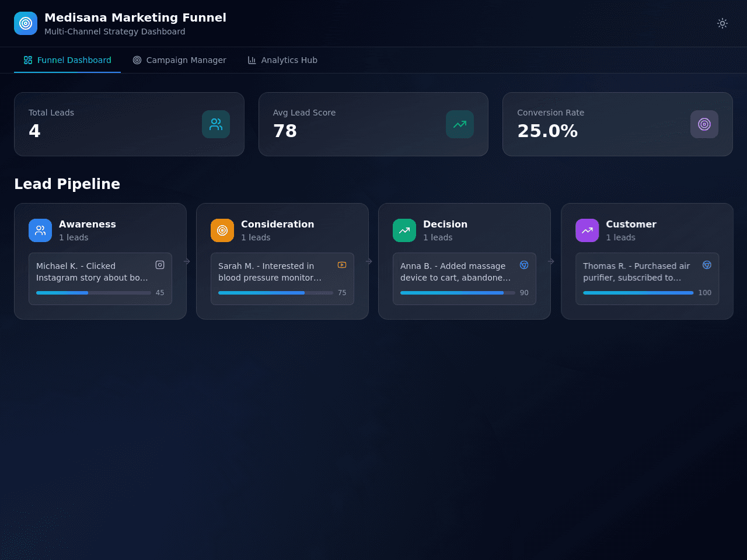Switch to the Funnel Dashboard tab
This screenshot has width=747, height=560.
68,60
